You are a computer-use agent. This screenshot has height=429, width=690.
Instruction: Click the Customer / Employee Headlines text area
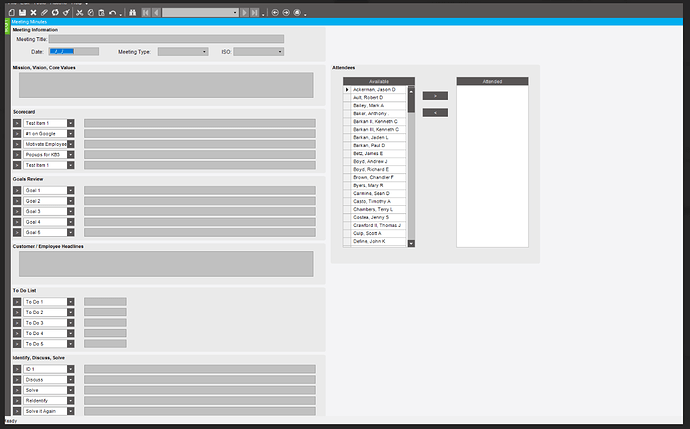[166, 264]
